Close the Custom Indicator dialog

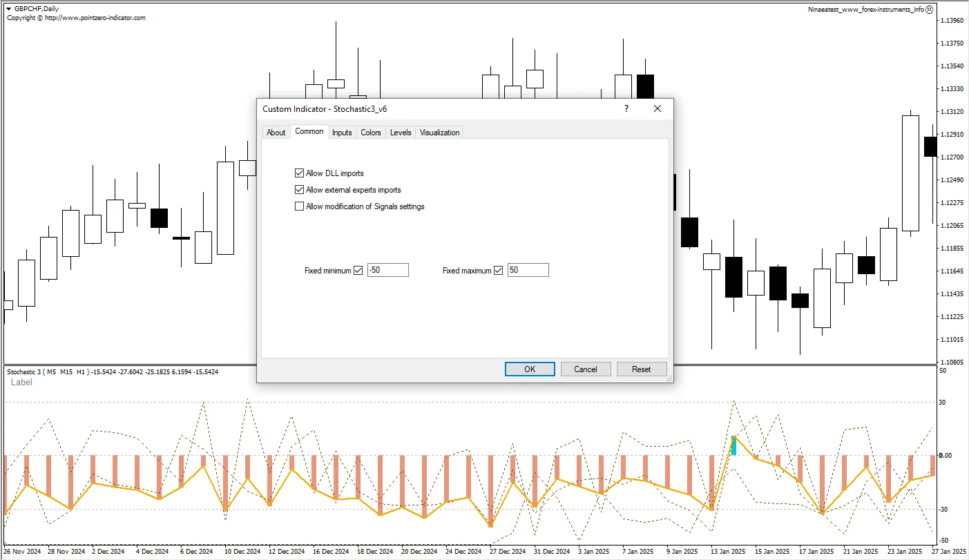click(657, 108)
